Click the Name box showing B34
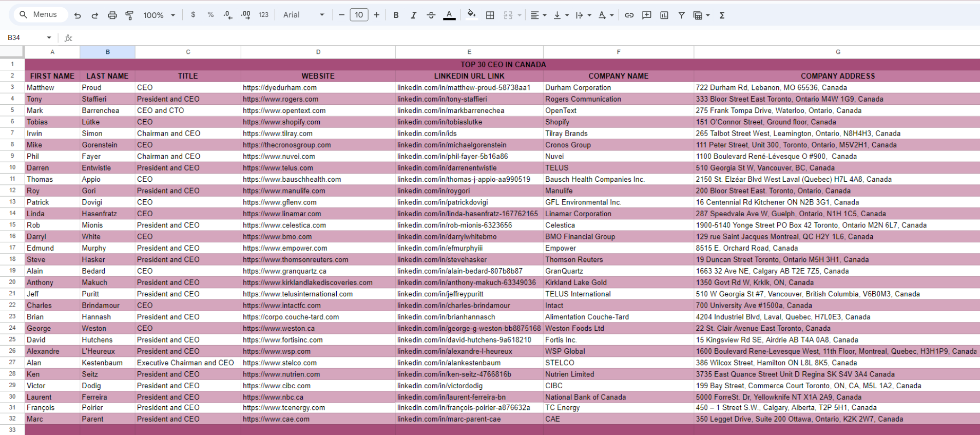This screenshot has height=435, width=980. coord(29,37)
